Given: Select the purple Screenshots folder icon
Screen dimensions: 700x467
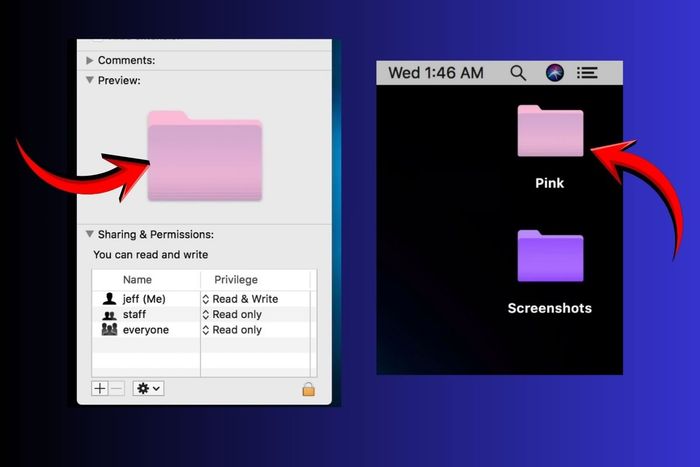Looking at the screenshot, I should pos(550,256).
